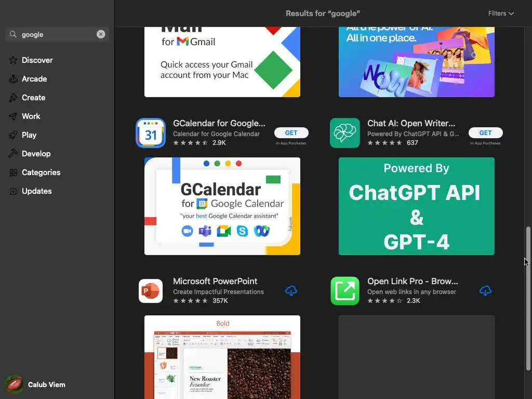Click the Categories grid icon
Screen dimensions: 532x399
(13, 172)
